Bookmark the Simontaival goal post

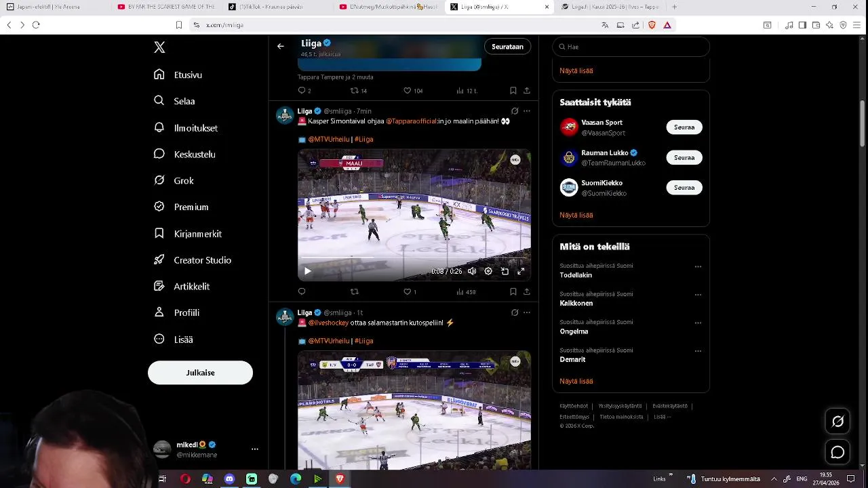pyautogui.click(x=513, y=292)
